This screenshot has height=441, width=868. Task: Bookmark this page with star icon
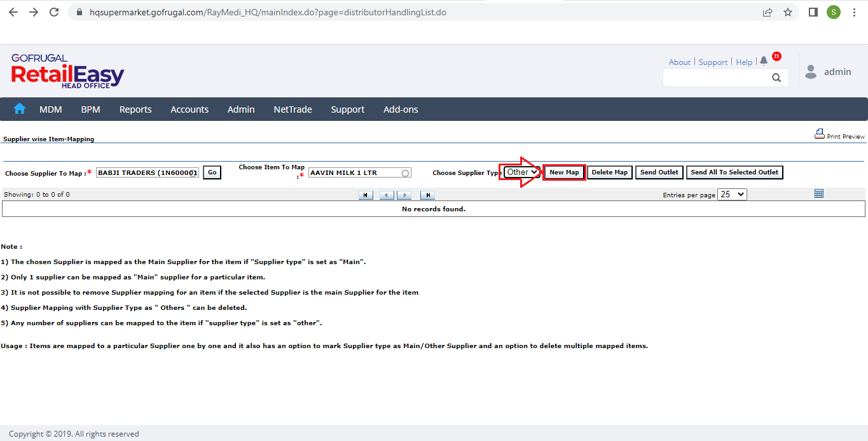point(788,12)
